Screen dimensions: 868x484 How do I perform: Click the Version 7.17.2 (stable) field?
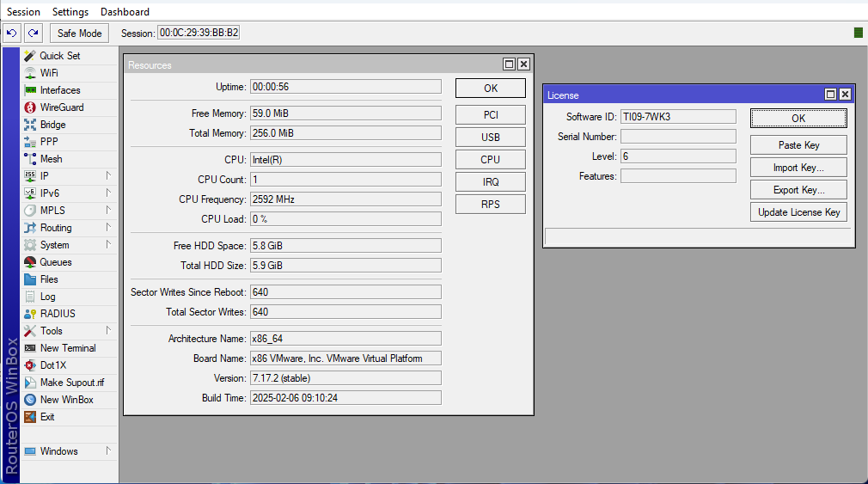(345, 378)
